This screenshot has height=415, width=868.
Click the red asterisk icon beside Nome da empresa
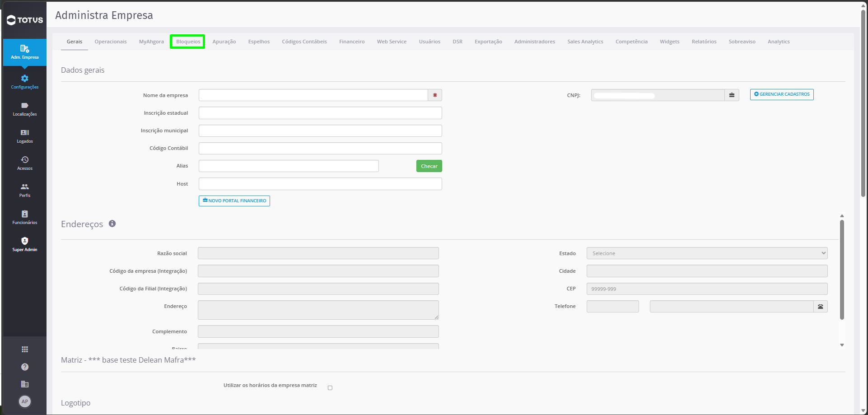point(435,95)
